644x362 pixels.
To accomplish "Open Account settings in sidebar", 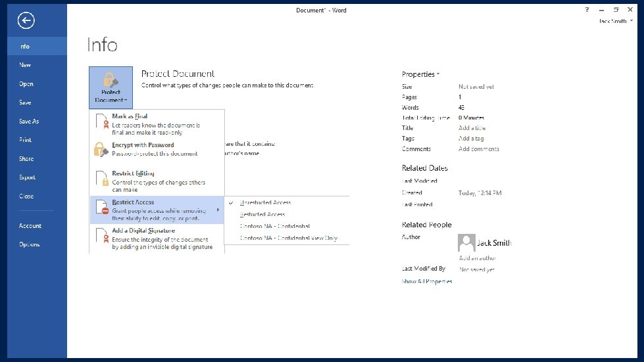I will pos(37,225).
